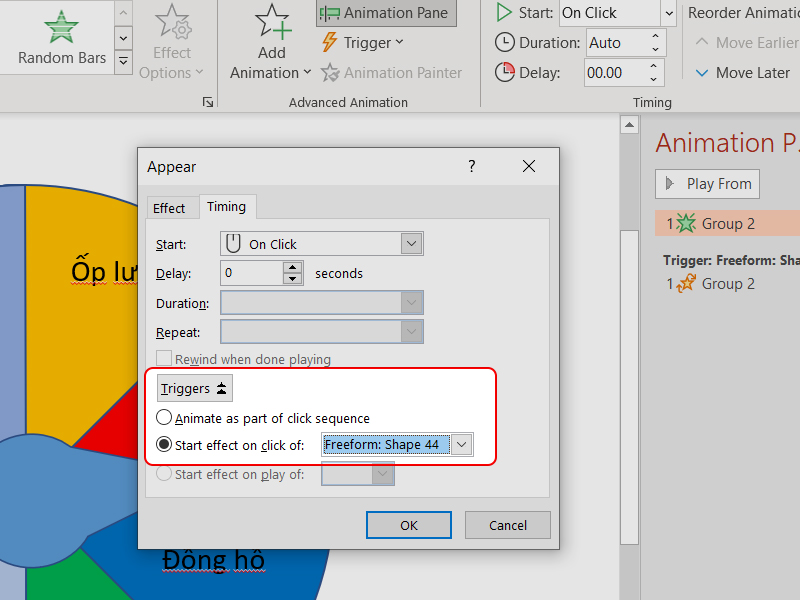The image size is (800, 600).
Task: Expand the Freeform: Shape 44 dropdown
Action: pos(461,445)
